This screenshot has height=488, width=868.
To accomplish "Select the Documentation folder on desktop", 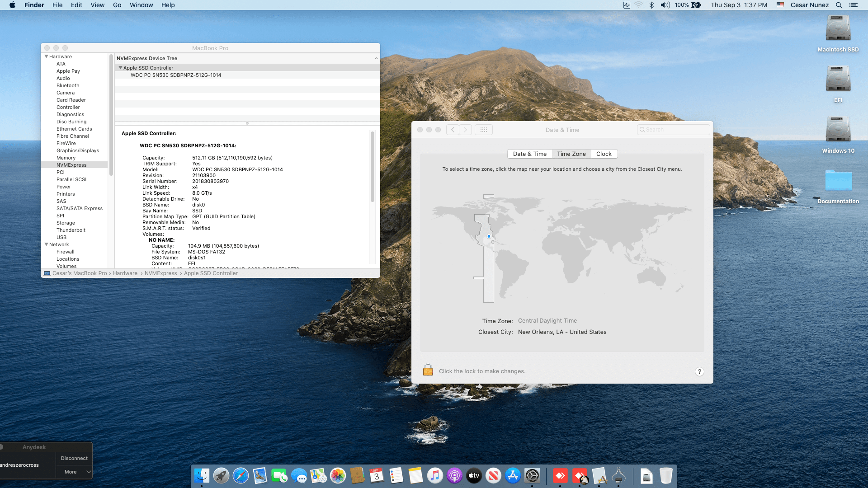I will [x=838, y=186].
